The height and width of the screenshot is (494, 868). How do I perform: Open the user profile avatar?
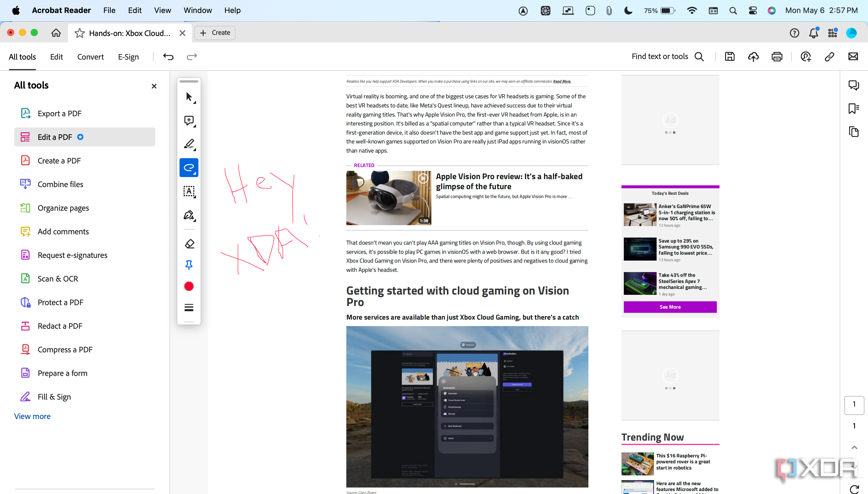(x=851, y=33)
